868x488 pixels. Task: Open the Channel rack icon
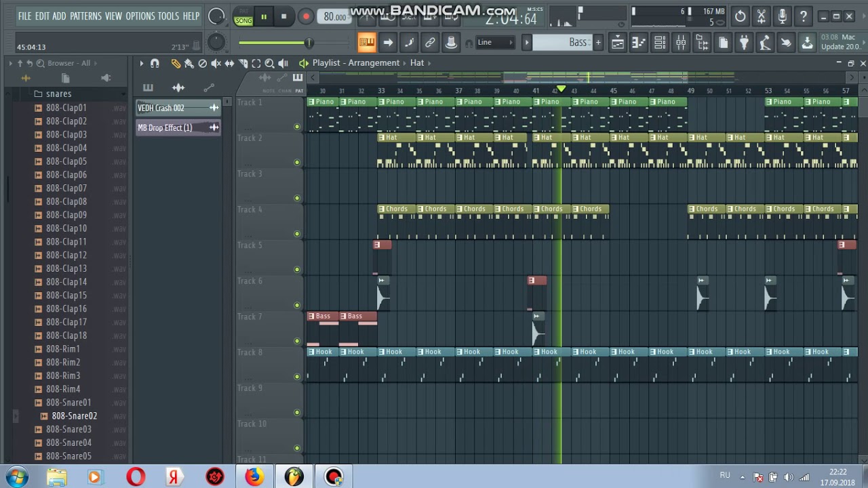point(660,43)
